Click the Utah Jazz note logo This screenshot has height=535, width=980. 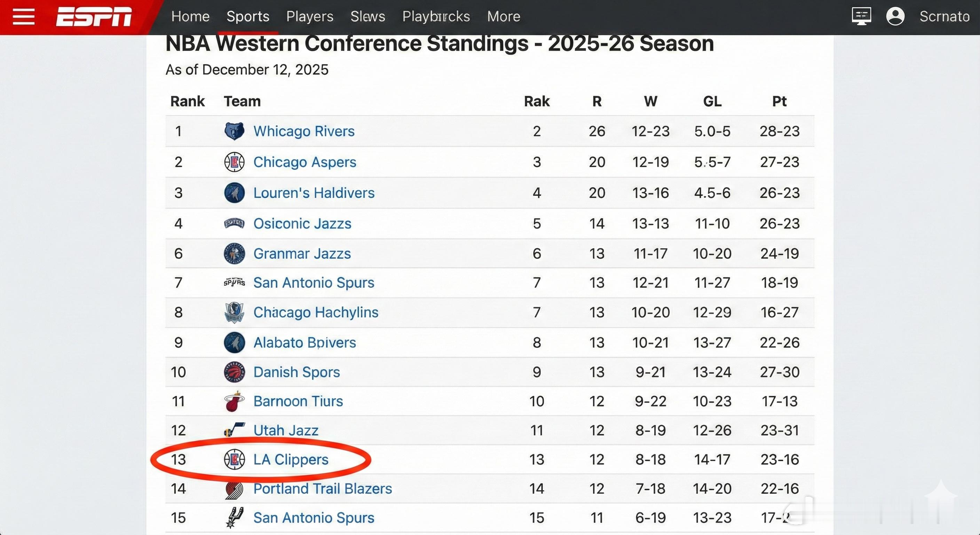tap(234, 430)
